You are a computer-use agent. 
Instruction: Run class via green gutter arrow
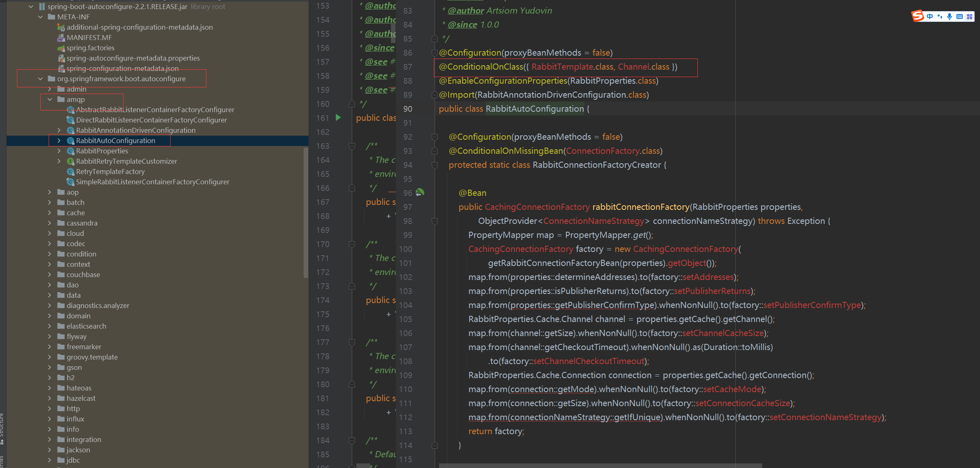pos(338,118)
